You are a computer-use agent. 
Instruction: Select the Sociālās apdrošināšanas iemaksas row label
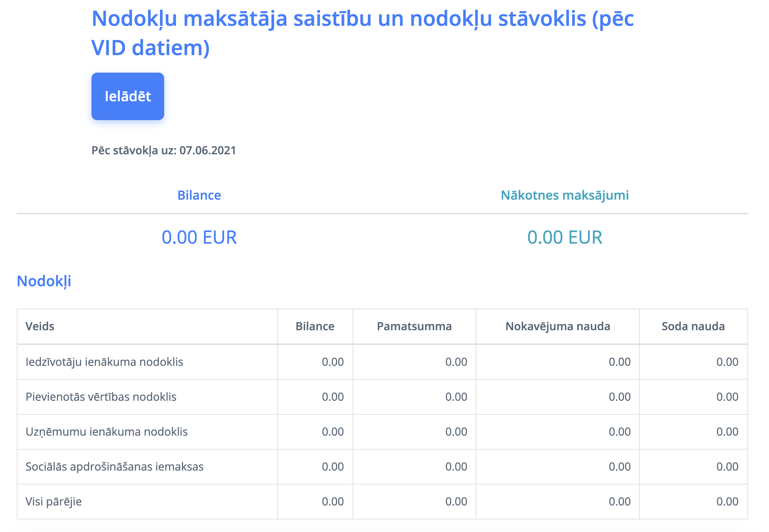[x=115, y=467]
